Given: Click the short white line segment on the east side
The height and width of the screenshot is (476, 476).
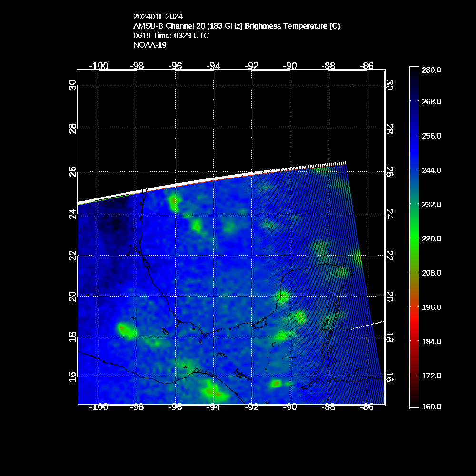Looking at the screenshot, I should click(x=364, y=326).
